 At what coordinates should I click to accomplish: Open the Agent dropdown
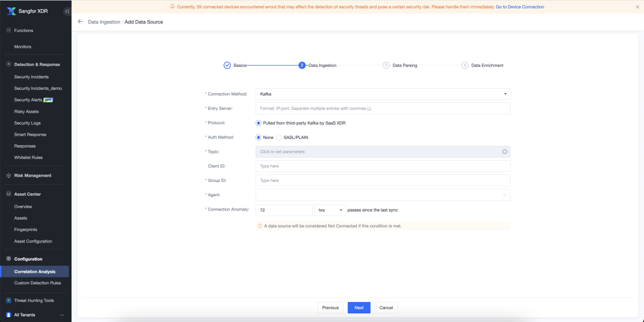point(383,195)
